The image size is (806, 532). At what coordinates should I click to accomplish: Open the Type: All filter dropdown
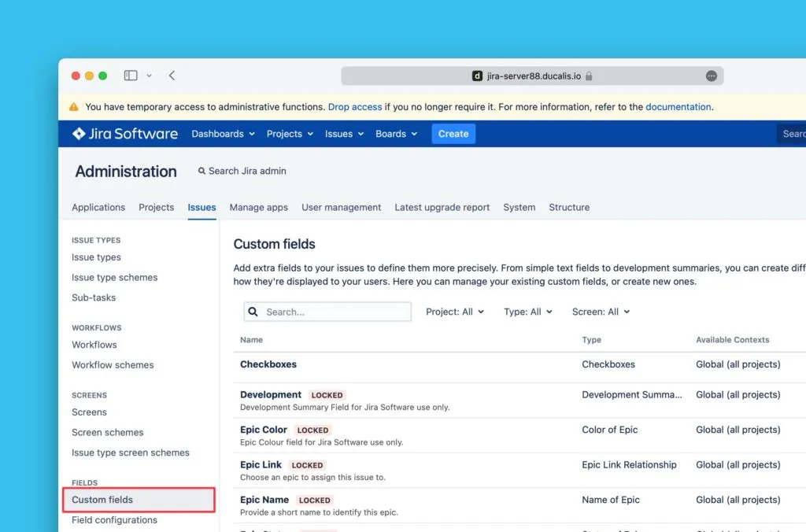[527, 312]
